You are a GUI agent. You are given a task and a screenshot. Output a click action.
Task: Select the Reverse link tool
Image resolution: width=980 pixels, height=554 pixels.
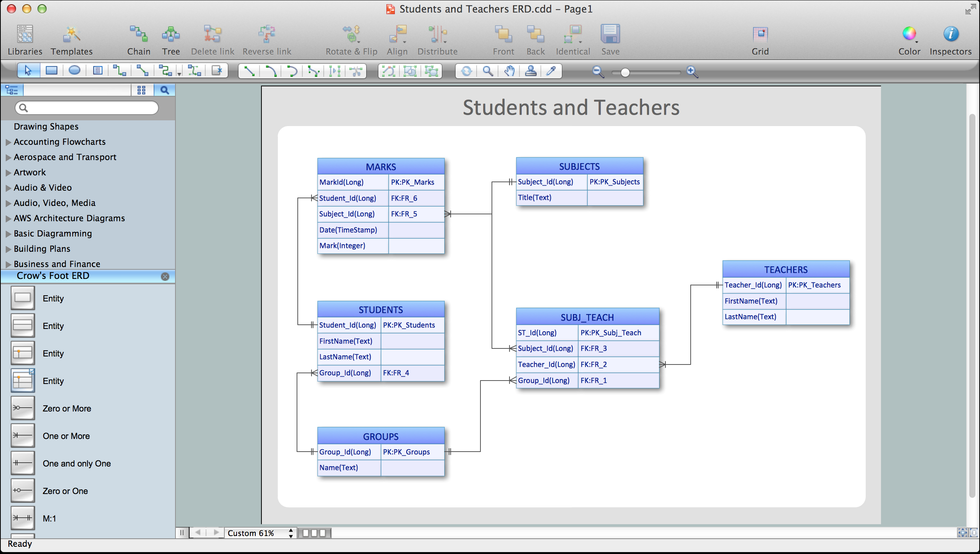coord(266,38)
